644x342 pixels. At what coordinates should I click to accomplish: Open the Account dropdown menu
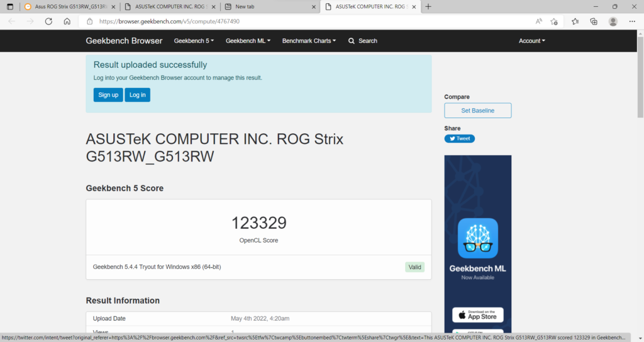[532, 41]
